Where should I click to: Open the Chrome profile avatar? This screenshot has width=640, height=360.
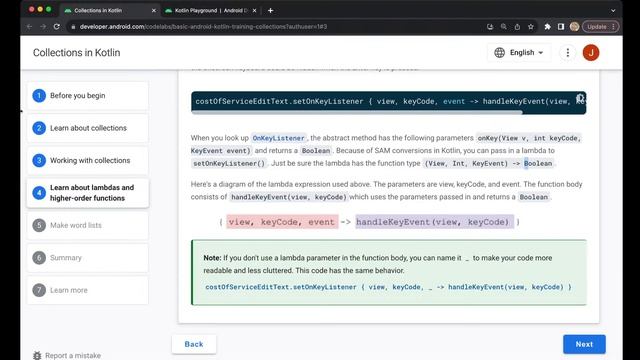574,27
